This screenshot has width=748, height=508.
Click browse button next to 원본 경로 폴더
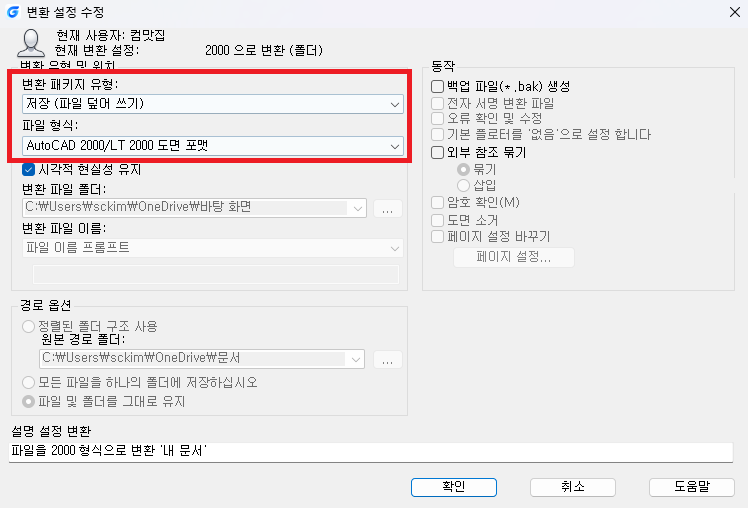click(x=387, y=359)
